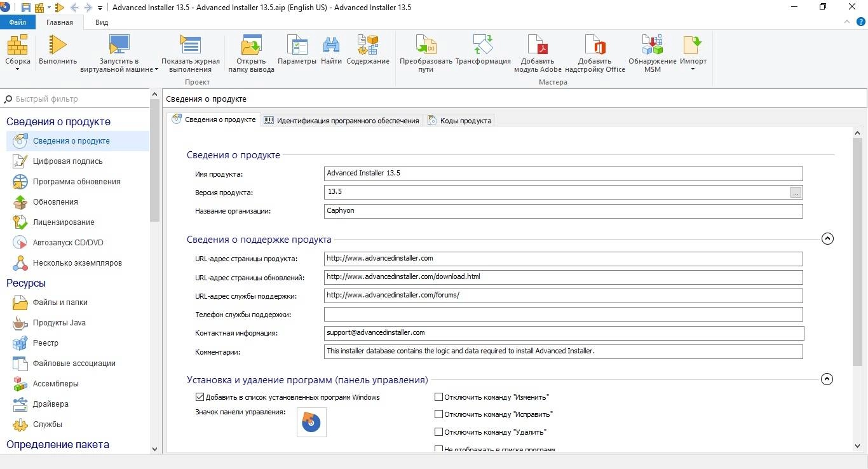Screen dimensions: 868x469
Task: Collapse Установка и удаление программ section
Action: 827,379
